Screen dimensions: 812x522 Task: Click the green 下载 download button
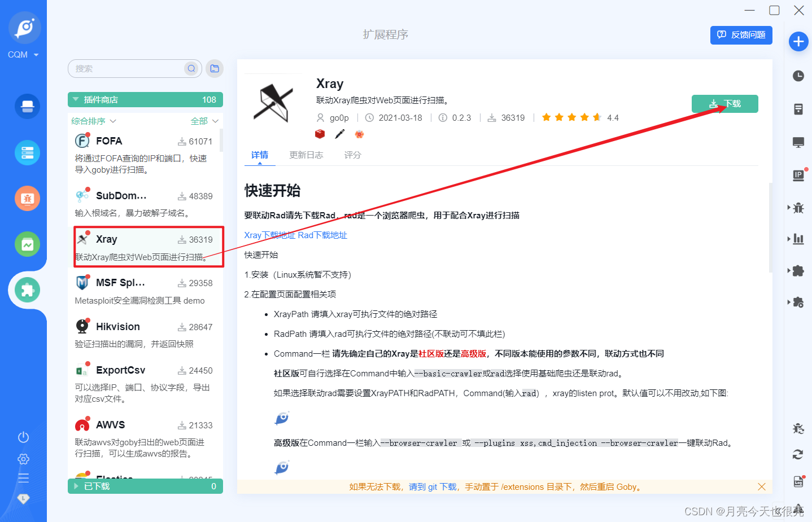pos(725,104)
